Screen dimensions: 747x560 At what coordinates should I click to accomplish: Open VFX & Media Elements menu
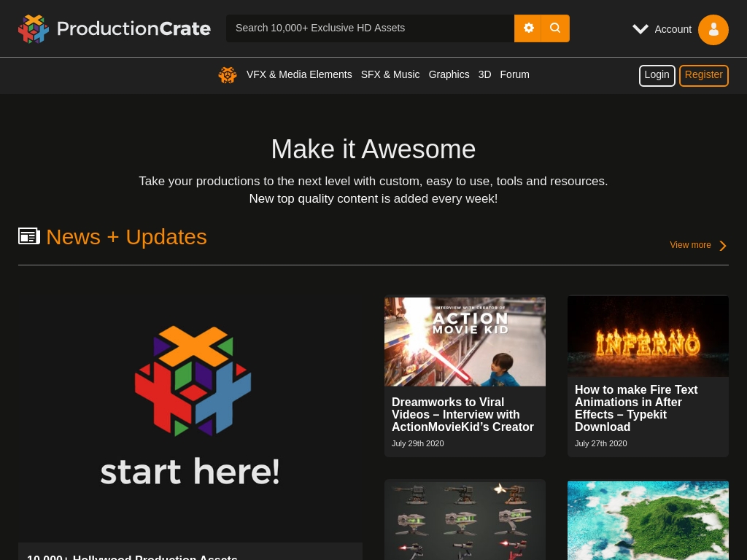[x=299, y=75]
